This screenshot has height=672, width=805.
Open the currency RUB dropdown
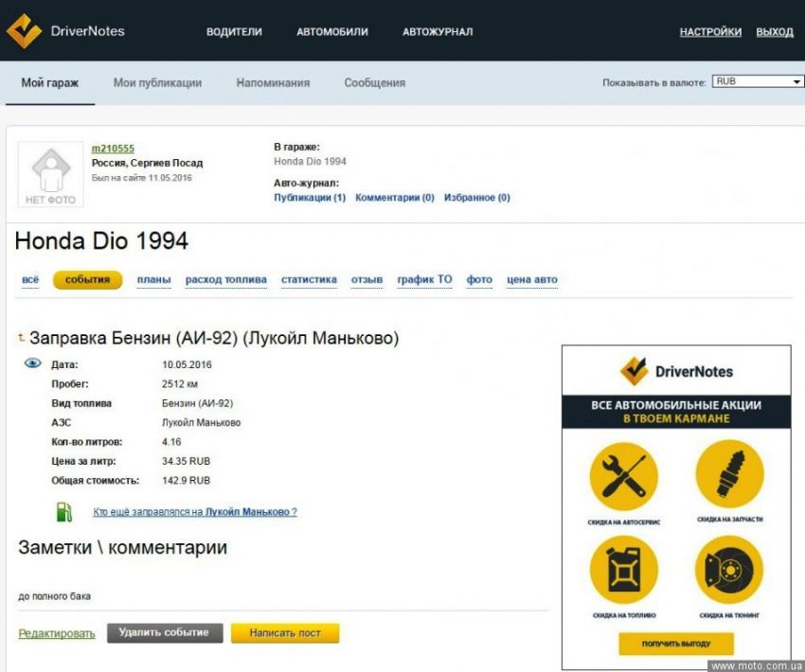(x=758, y=82)
